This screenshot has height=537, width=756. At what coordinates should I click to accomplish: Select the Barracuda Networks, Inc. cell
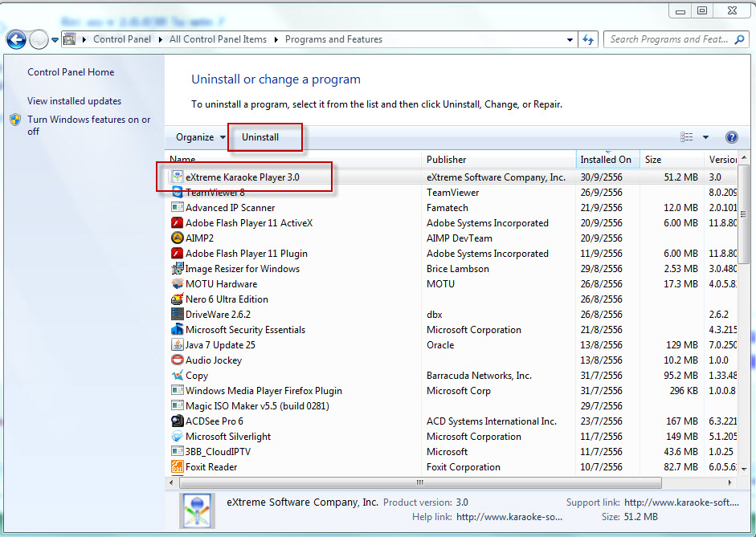tap(480, 376)
